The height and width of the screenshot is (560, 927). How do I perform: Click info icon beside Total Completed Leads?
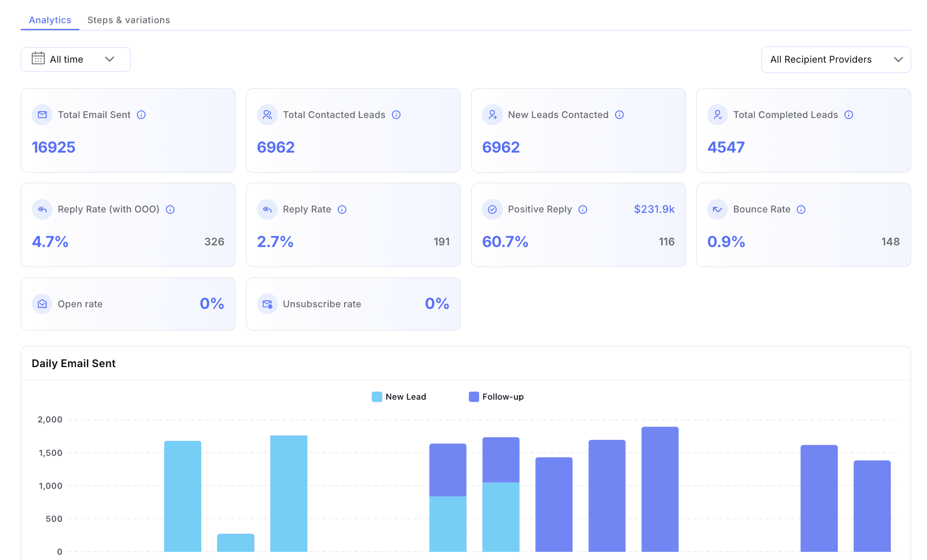coord(849,115)
